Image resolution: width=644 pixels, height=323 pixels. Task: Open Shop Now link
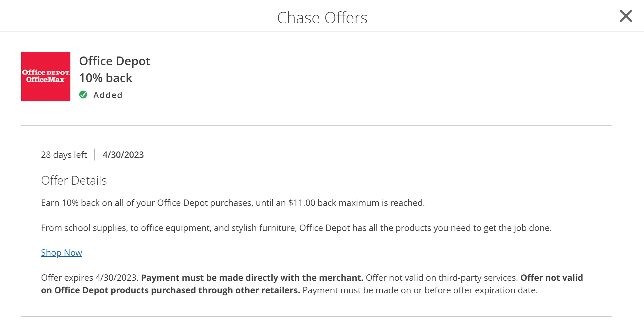[x=61, y=253]
